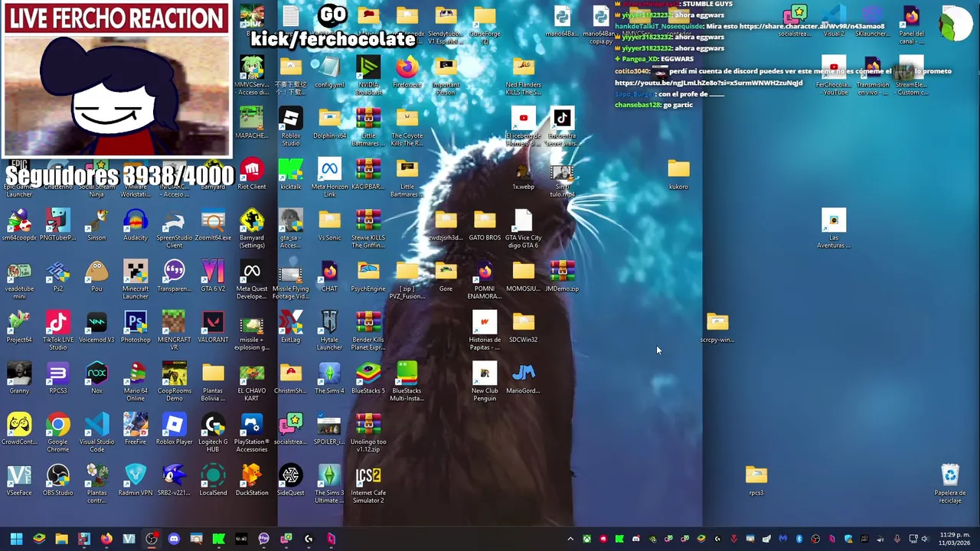Open the CrowdControl desktop shortcut
The image size is (980, 551).
(x=19, y=429)
